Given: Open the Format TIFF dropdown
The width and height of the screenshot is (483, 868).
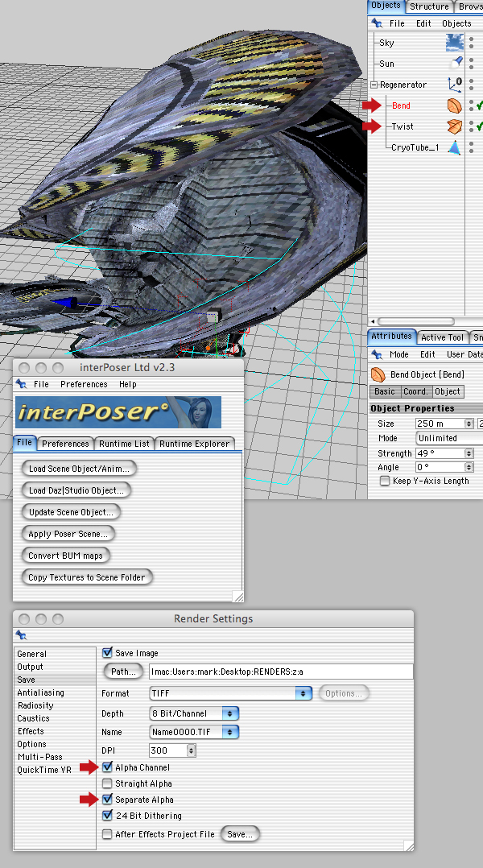Looking at the screenshot, I should pos(231,693).
